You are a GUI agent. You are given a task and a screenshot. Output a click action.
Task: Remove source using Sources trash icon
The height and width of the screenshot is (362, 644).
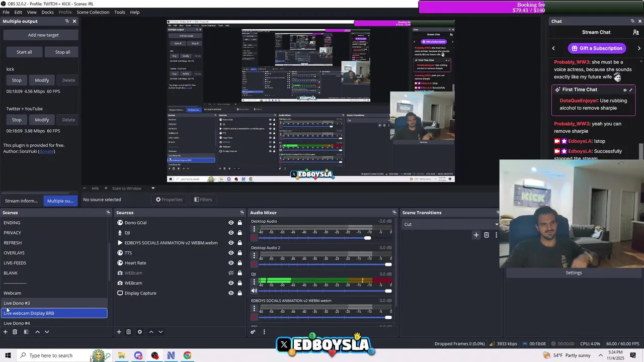129,332
